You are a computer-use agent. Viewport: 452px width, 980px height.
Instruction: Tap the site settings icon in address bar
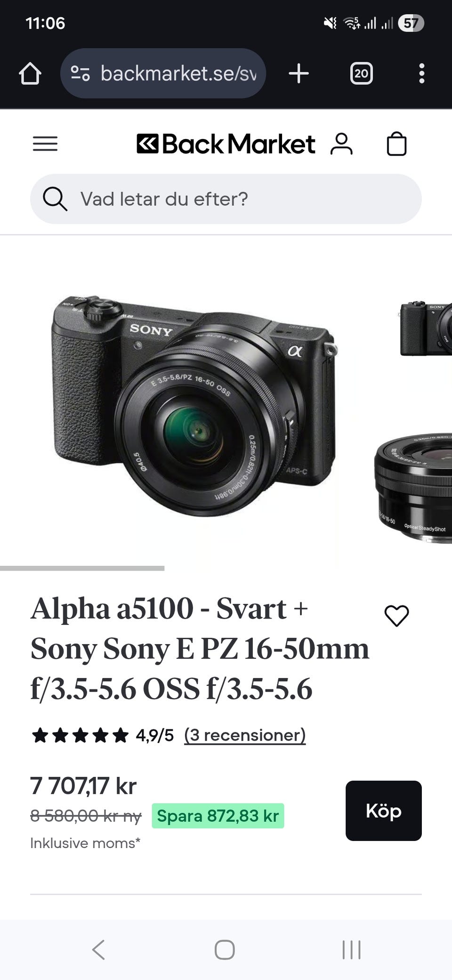point(80,73)
